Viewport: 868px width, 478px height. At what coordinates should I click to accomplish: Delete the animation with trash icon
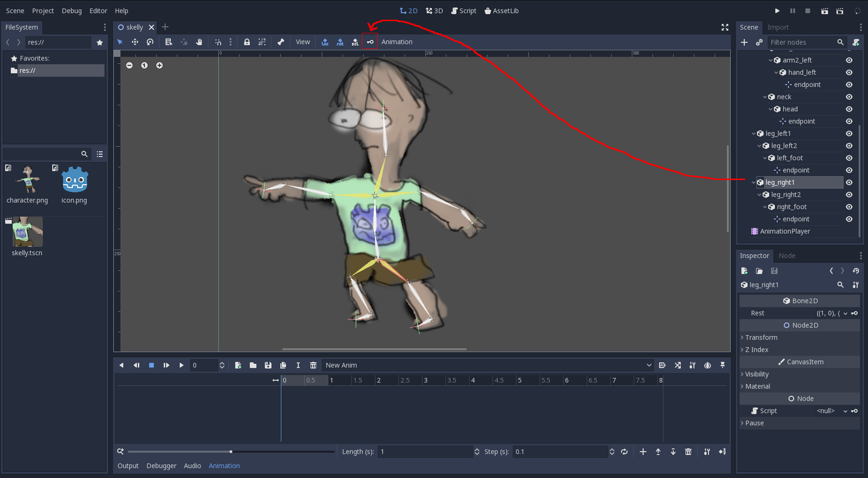[313, 365]
